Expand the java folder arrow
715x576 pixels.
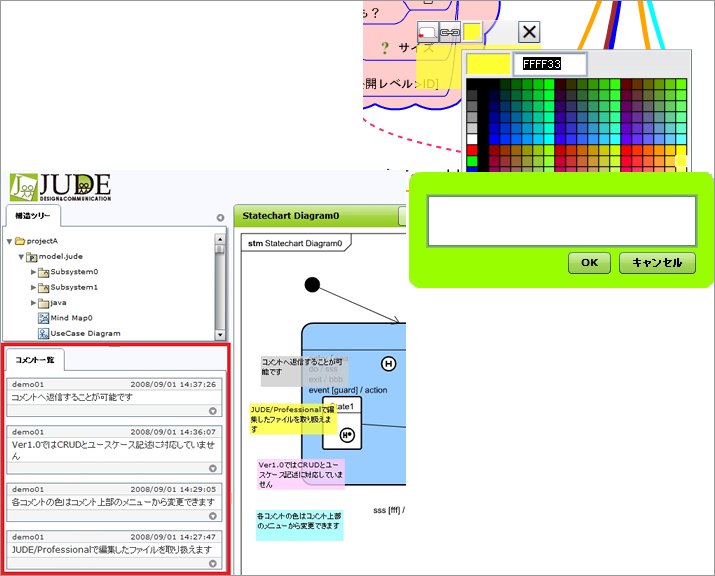33,303
